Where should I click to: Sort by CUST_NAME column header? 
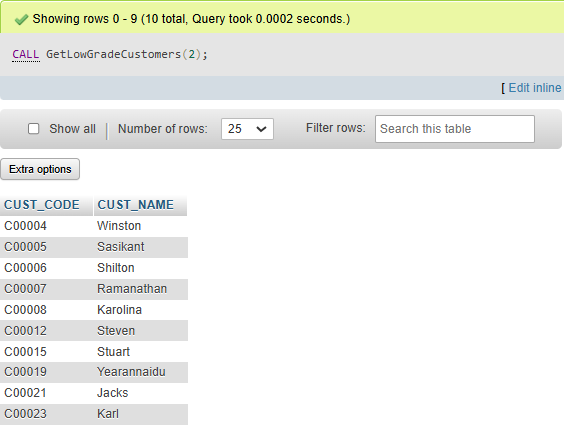click(x=136, y=205)
